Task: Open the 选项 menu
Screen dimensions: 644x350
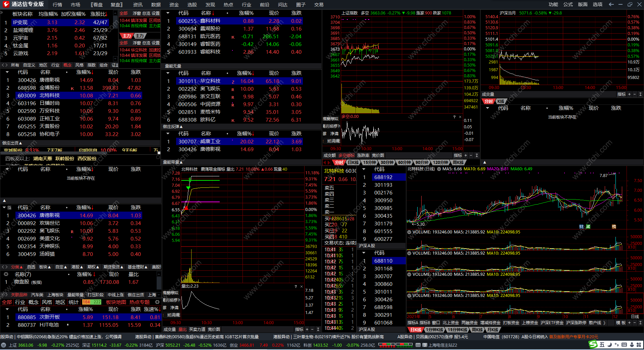Action: point(597,4)
